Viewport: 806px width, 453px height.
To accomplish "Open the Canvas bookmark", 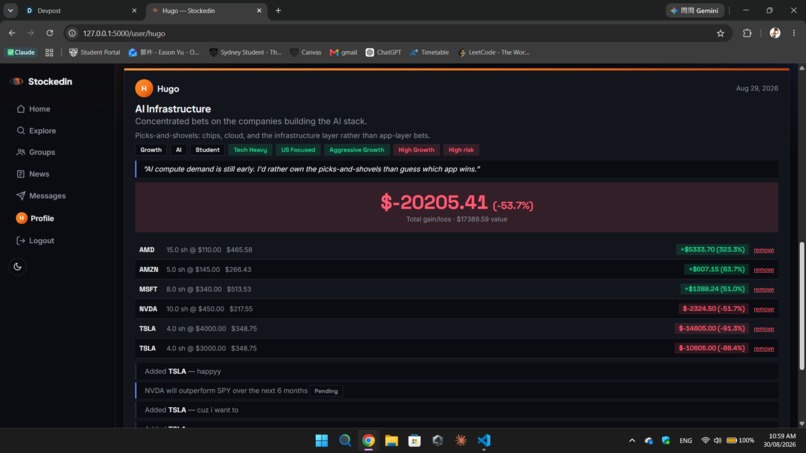I will [306, 52].
